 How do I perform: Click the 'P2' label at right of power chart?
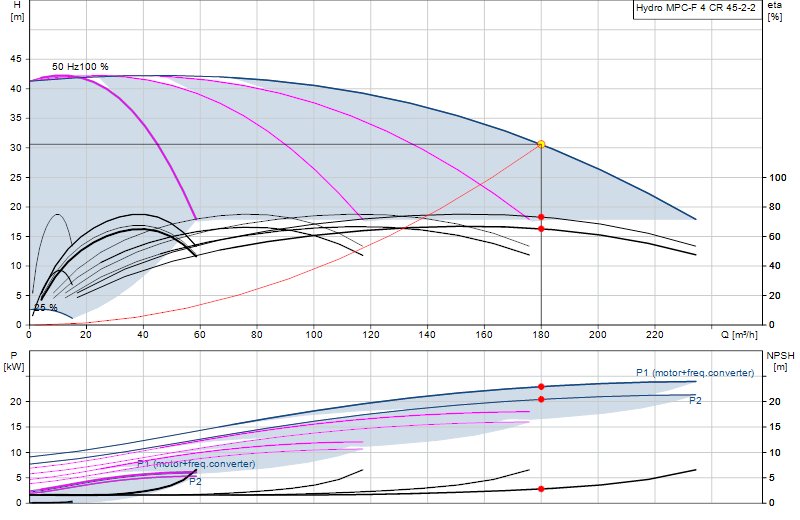(695, 401)
